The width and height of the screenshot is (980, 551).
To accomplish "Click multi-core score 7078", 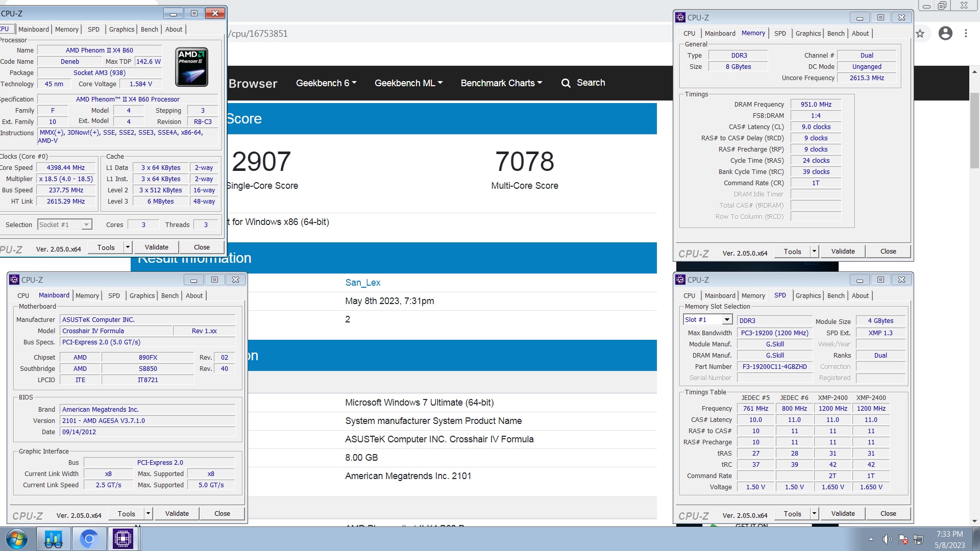I will [x=525, y=162].
